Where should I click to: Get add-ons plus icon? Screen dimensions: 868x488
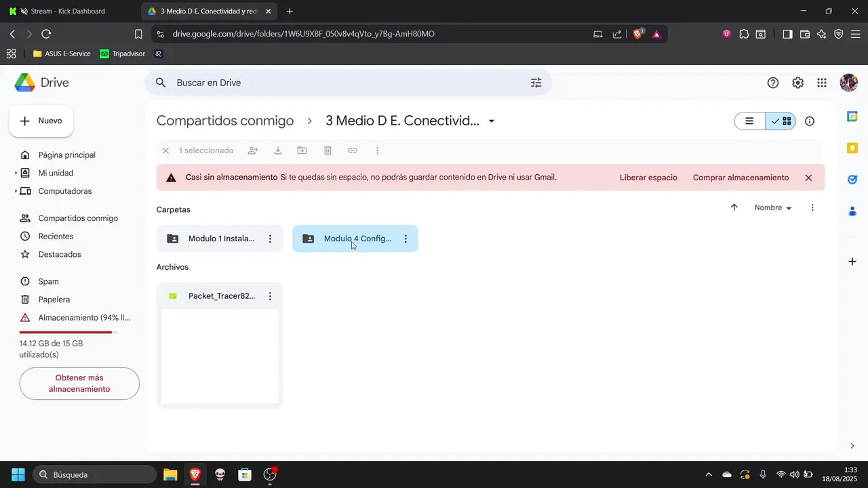[x=852, y=262]
